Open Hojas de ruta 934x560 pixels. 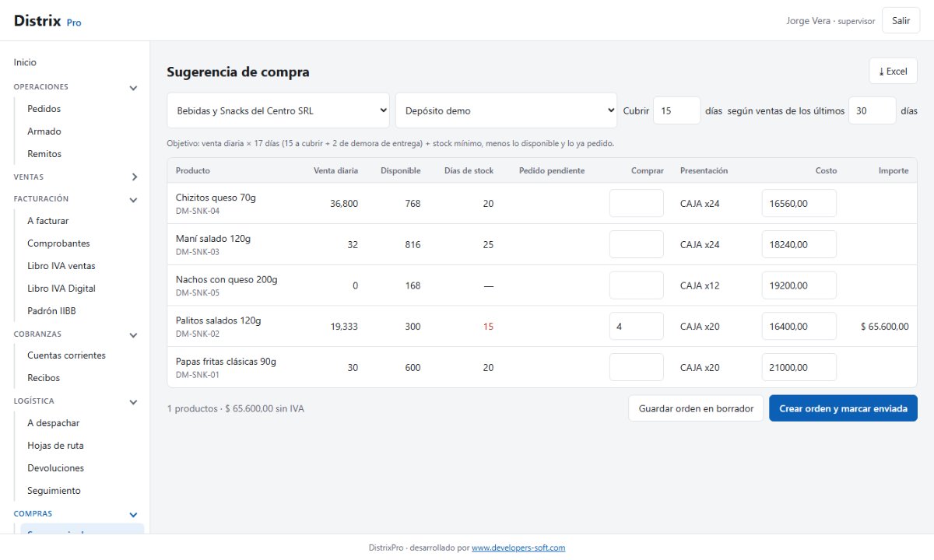click(55, 446)
